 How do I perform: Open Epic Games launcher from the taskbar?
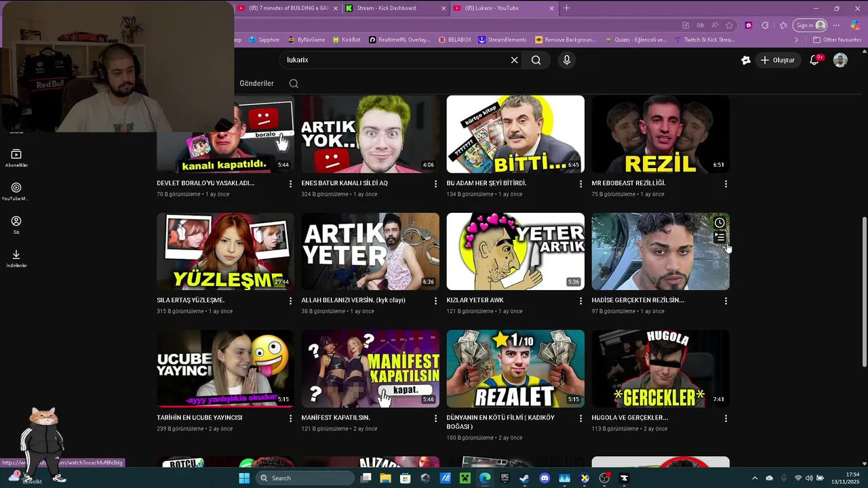tap(505, 478)
